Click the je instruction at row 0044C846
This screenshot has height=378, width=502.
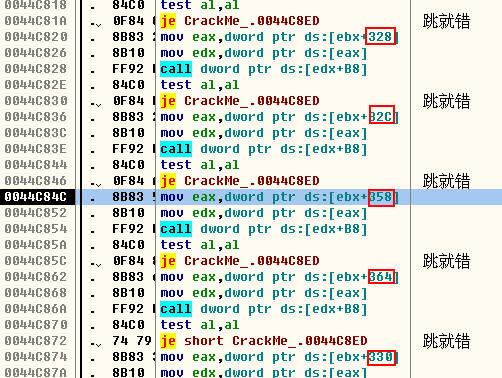point(240,181)
